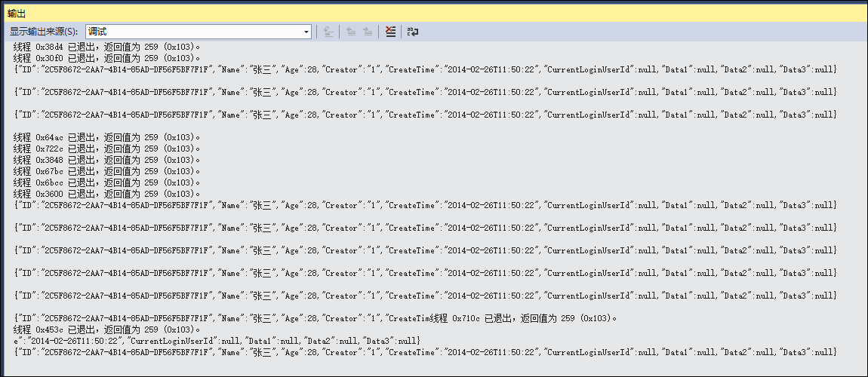Click the Clear All output icon
Screen dimensions: 868x377
coord(390,32)
